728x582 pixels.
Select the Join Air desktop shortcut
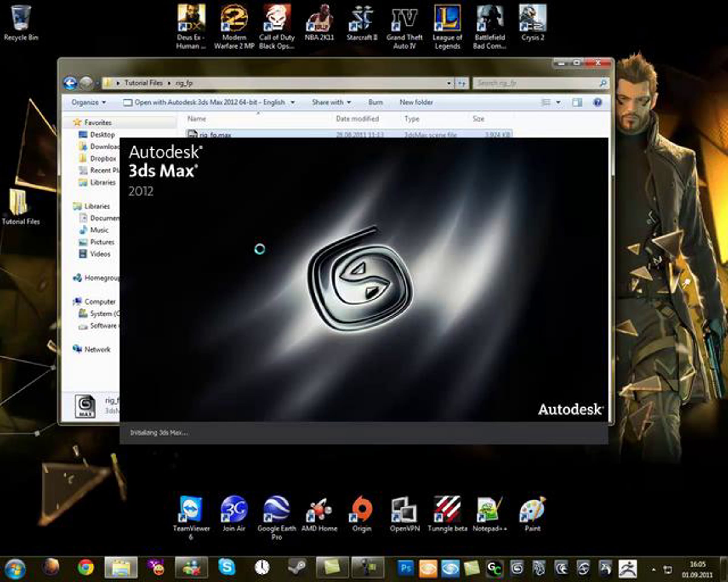(x=234, y=514)
